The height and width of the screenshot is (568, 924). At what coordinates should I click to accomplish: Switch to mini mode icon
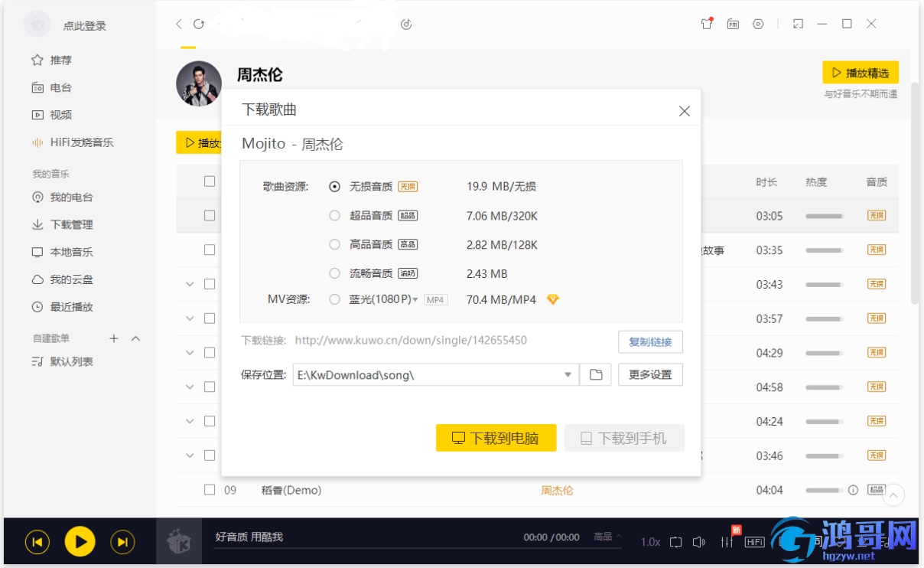click(798, 24)
